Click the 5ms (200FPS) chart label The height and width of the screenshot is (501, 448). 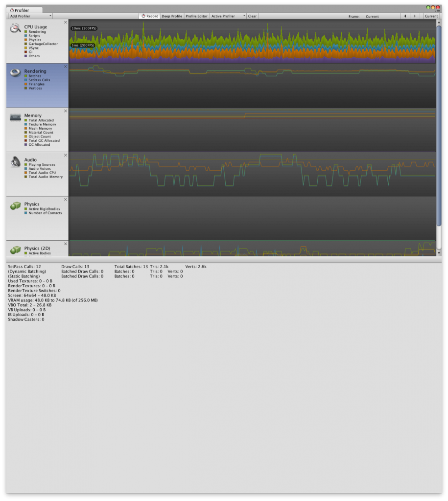click(83, 46)
